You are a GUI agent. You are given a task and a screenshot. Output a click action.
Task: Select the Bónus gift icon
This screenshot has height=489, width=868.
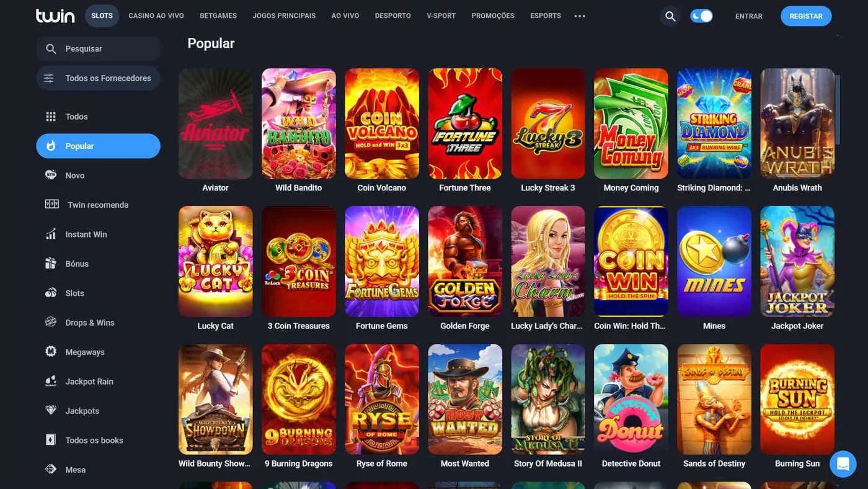(51, 264)
